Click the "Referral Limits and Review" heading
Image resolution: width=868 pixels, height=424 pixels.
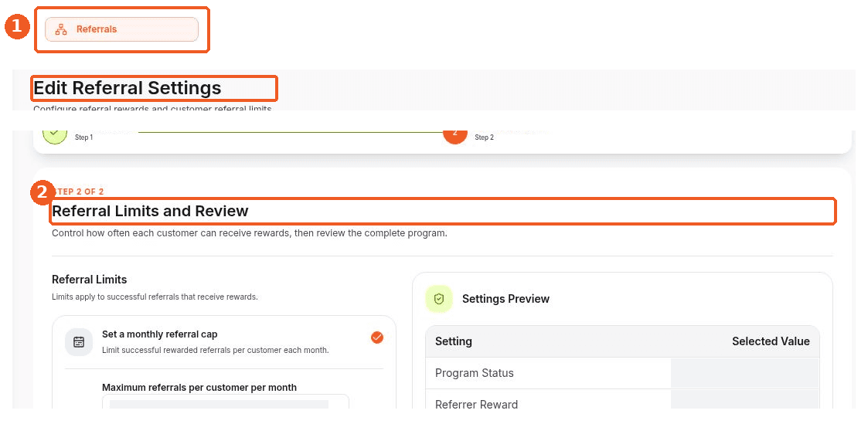pos(150,211)
